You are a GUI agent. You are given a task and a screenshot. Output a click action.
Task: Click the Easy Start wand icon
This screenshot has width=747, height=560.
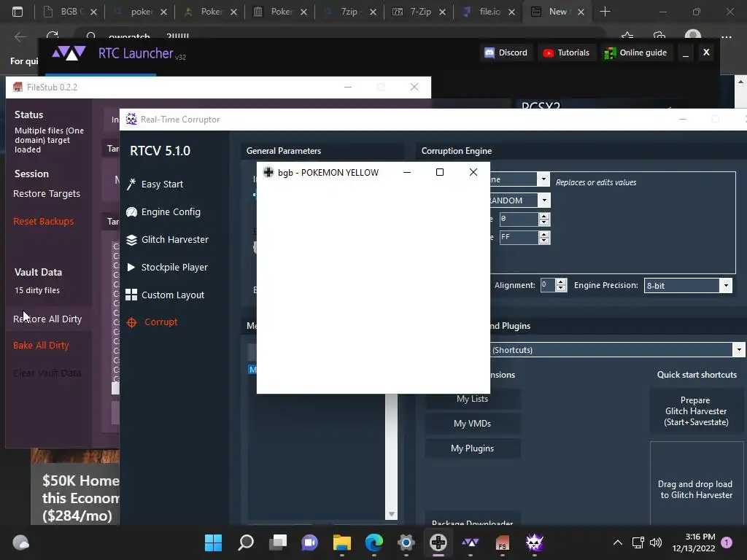[131, 184]
